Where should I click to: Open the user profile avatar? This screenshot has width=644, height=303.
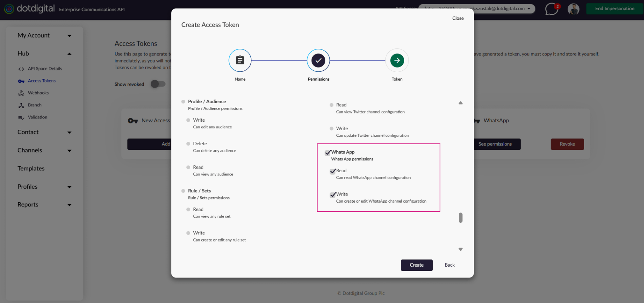[x=573, y=9]
